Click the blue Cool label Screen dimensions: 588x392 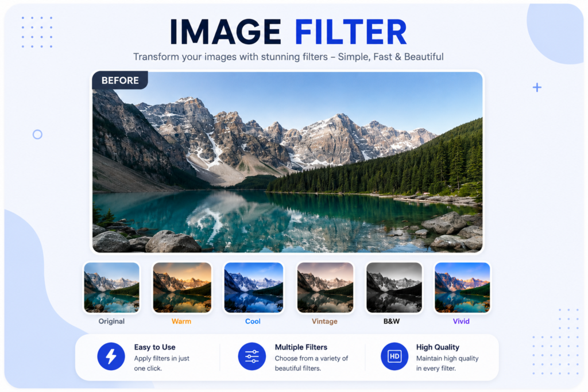click(x=253, y=321)
